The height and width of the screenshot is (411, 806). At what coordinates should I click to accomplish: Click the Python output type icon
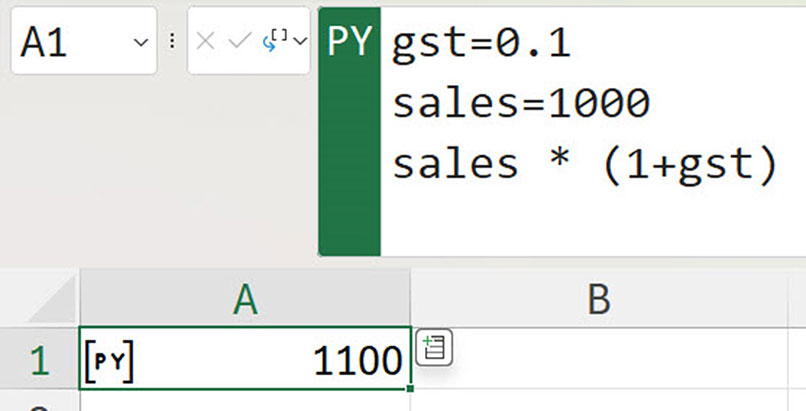273,41
